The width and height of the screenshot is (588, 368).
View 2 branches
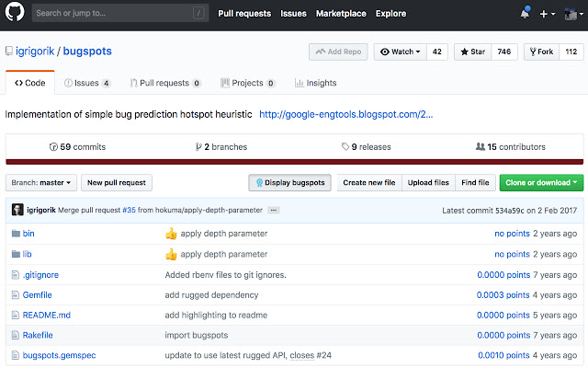(220, 147)
